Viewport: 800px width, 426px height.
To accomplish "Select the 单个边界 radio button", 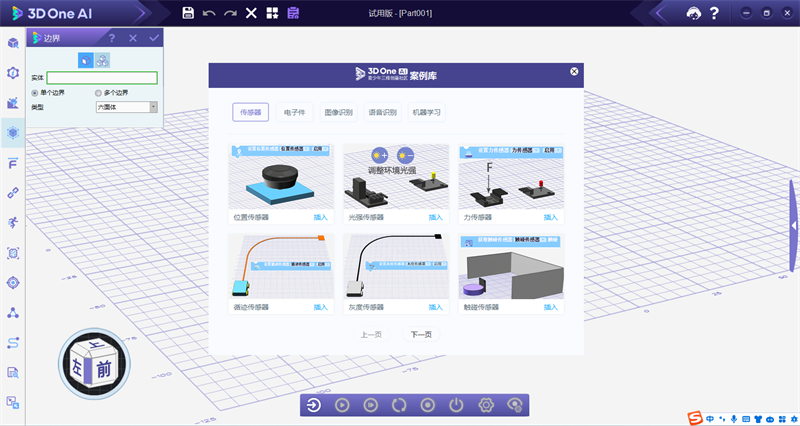I will point(35,93).
